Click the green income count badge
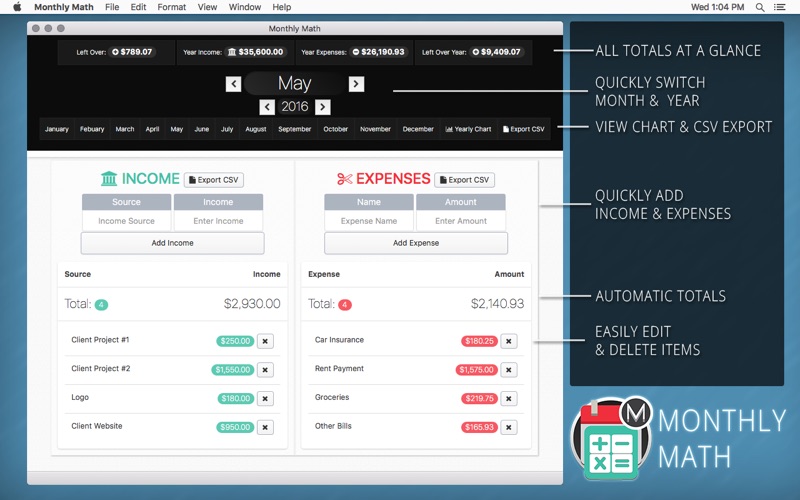The image size is (800, 500). tap(101, 305)
